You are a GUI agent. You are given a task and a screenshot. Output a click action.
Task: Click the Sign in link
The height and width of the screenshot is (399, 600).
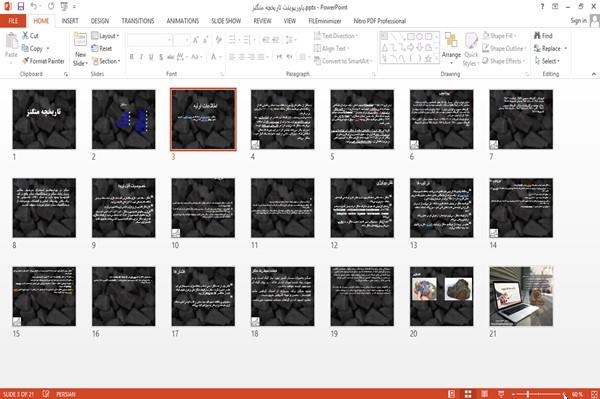pos(578,21)
